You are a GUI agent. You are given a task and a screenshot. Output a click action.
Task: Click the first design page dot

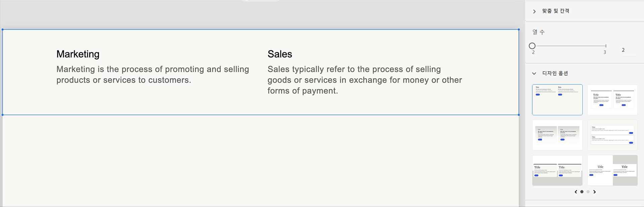(x=582, y=192)
